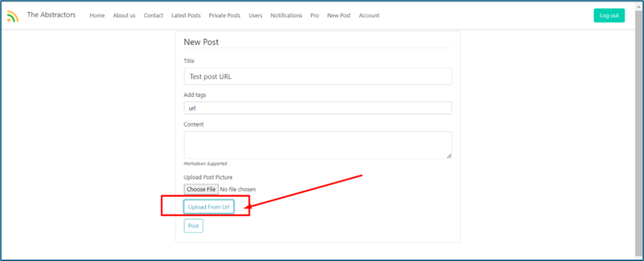Click the Choose File button
This screenshot has width=644, height=261.
coord(201,189)
